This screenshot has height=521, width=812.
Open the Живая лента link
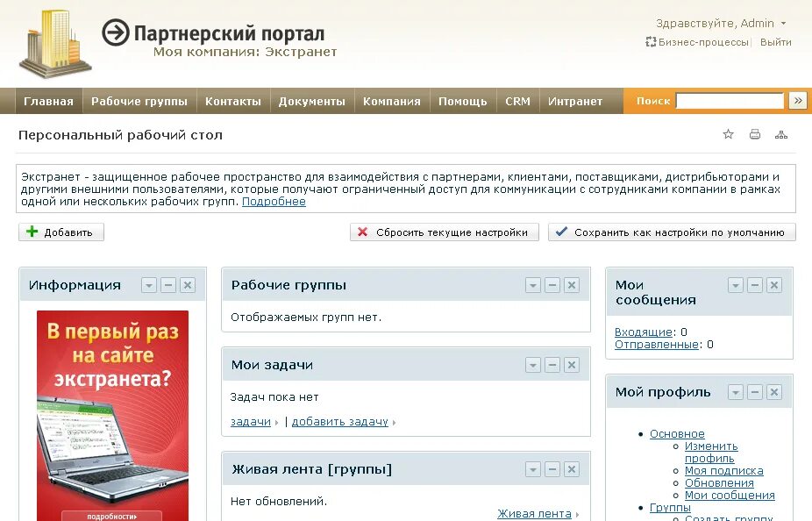pyautogui.click(x=534, y=513)
